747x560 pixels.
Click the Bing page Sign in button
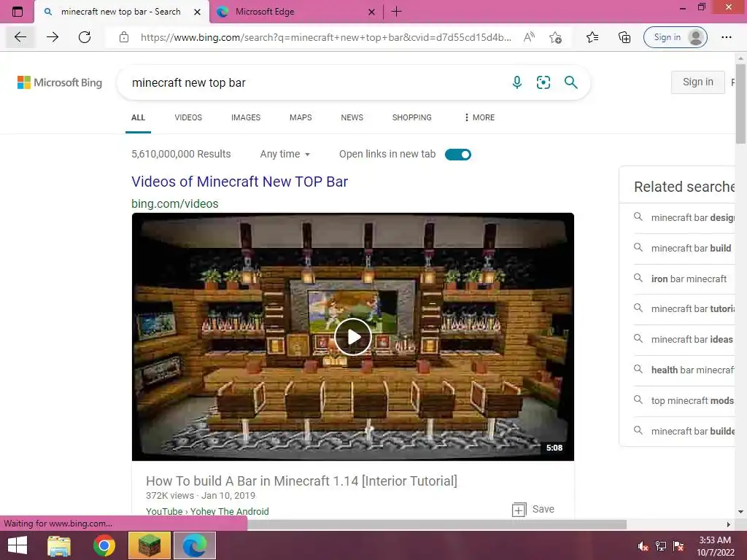click(698, 82)
